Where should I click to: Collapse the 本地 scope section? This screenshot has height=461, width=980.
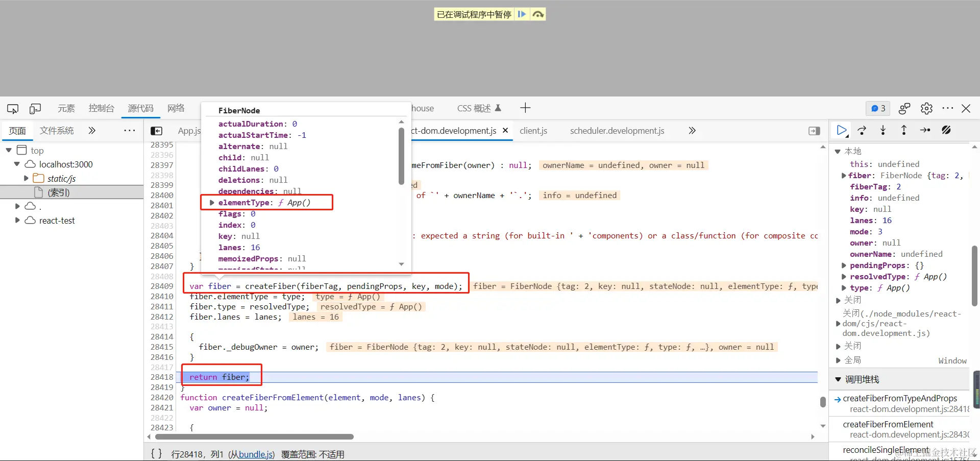838,151
